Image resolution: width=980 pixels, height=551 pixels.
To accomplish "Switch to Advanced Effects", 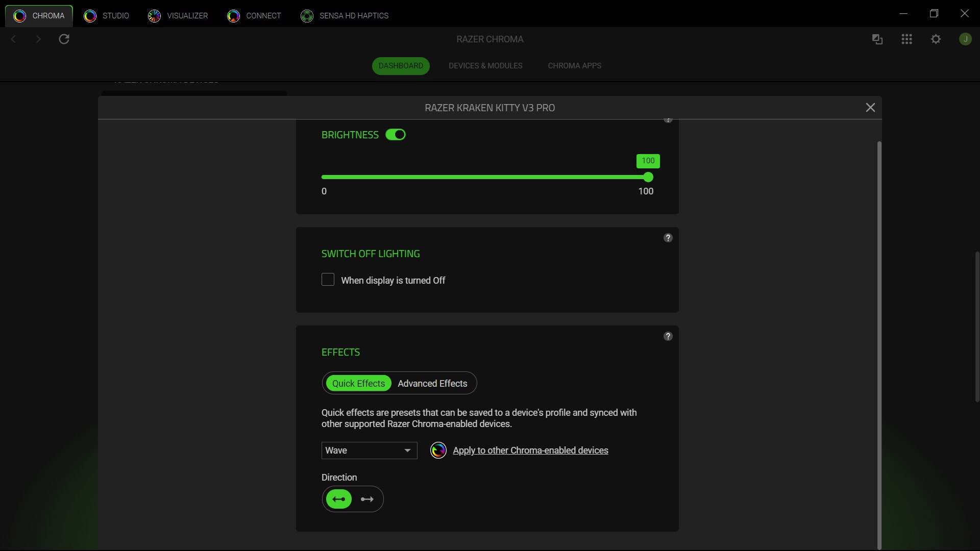I will 432,383.
